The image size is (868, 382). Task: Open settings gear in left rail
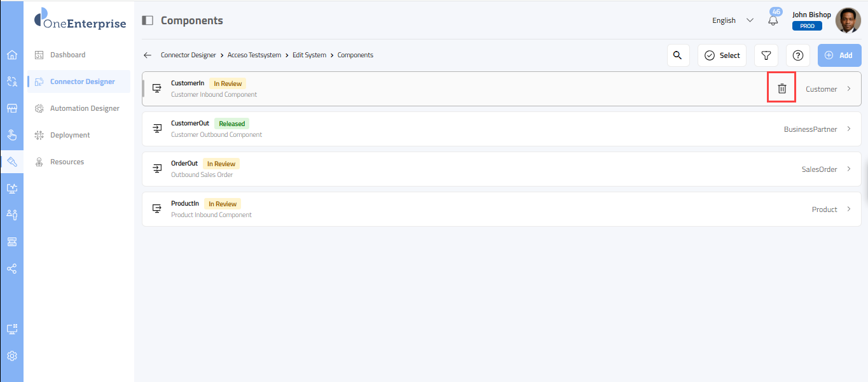point(11,356)
